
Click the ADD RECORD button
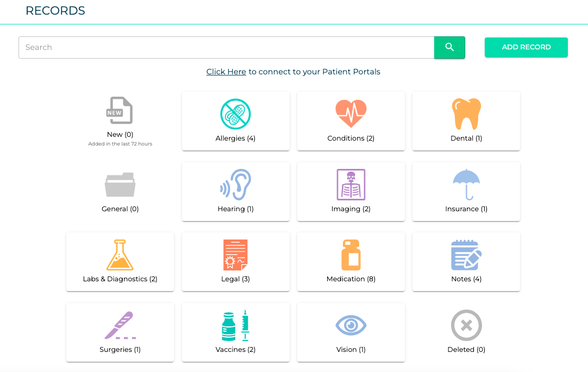coord(526,47)
